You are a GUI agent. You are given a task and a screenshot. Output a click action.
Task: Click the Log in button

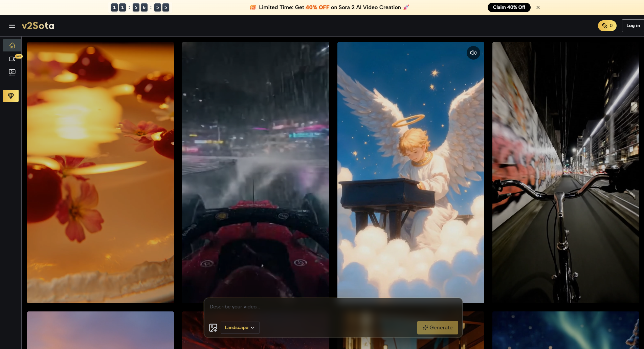pos(632,26)
